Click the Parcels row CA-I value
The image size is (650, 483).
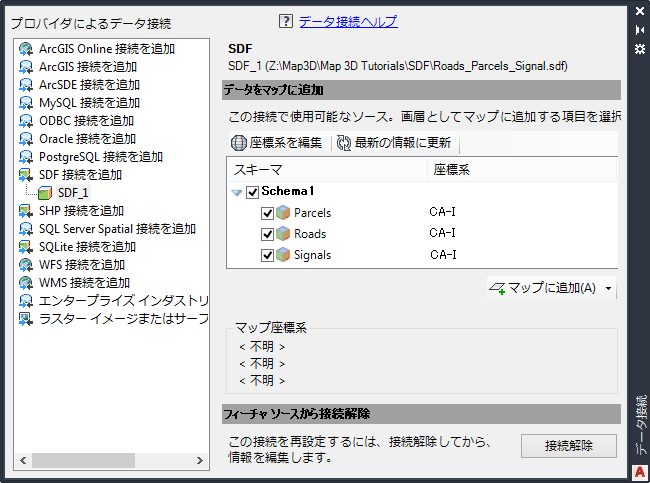pyautogui.click(x=442, y=212)
